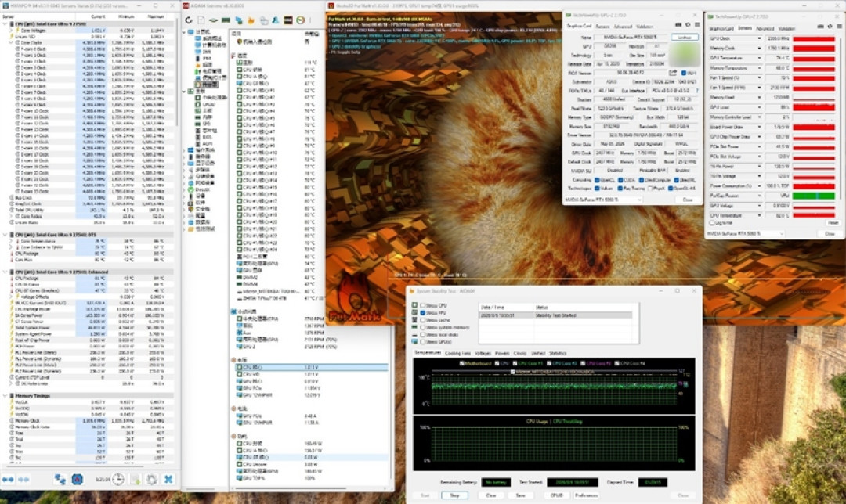Click the black OSD panel icon in AIDA64 toolbar

[x=288, y=20]
